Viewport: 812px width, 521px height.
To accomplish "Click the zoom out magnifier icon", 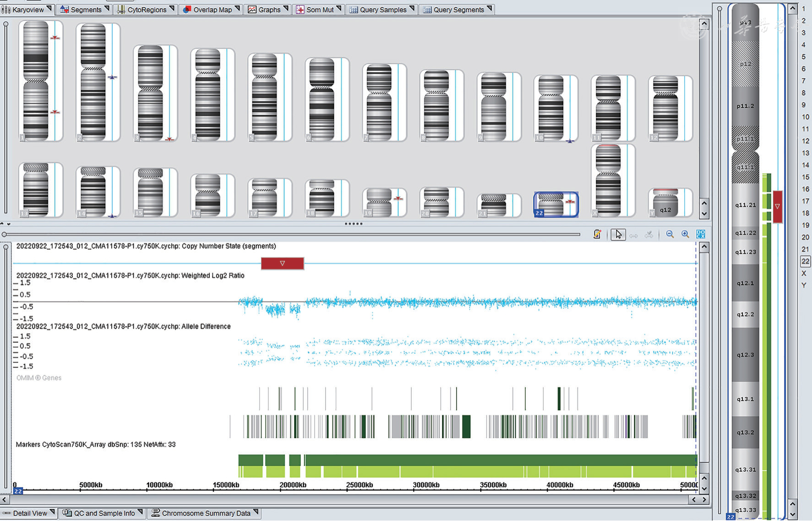I will (670, 235).
